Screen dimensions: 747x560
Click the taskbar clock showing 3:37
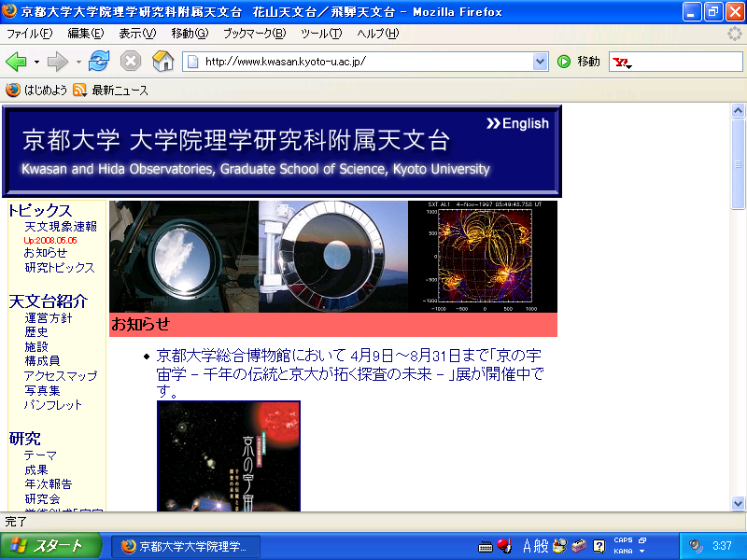[x=722, y=546]
